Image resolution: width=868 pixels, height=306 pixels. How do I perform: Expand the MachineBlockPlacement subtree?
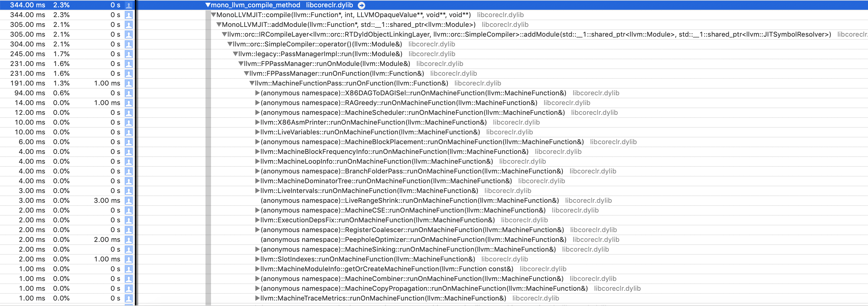[258, 142]
